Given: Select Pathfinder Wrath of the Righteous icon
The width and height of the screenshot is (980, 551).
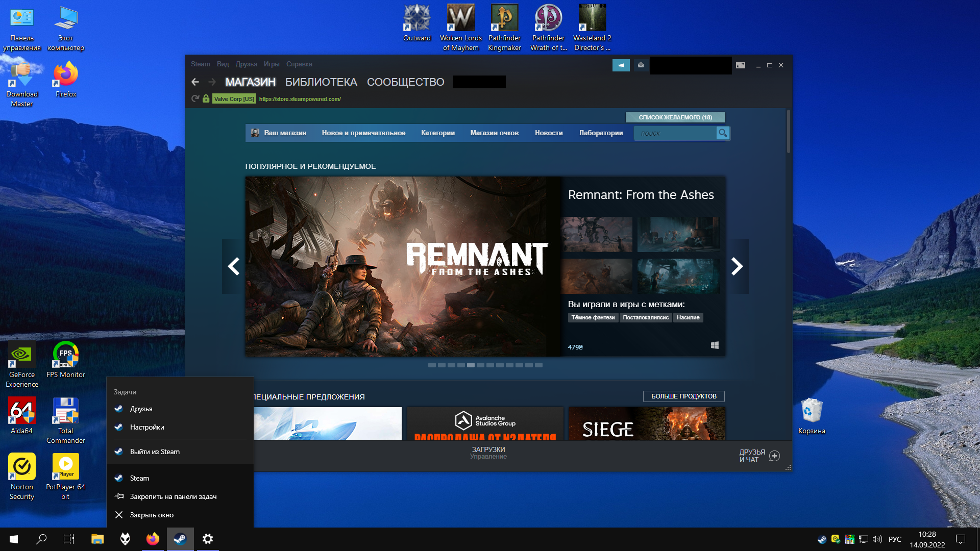Looking at the screenshot, I should 548,28.
